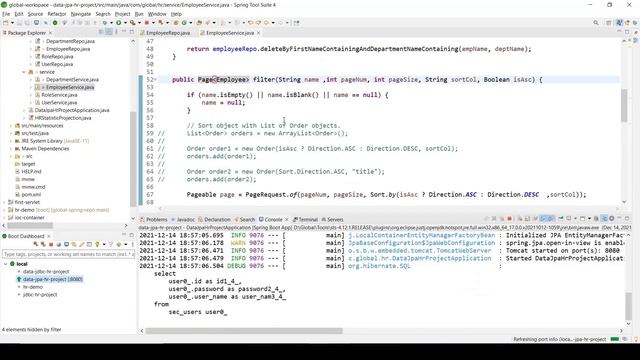The image size is (640, 360).
Task: Maximize the Package Explorer panel
Action: click(x=131, y=32)
